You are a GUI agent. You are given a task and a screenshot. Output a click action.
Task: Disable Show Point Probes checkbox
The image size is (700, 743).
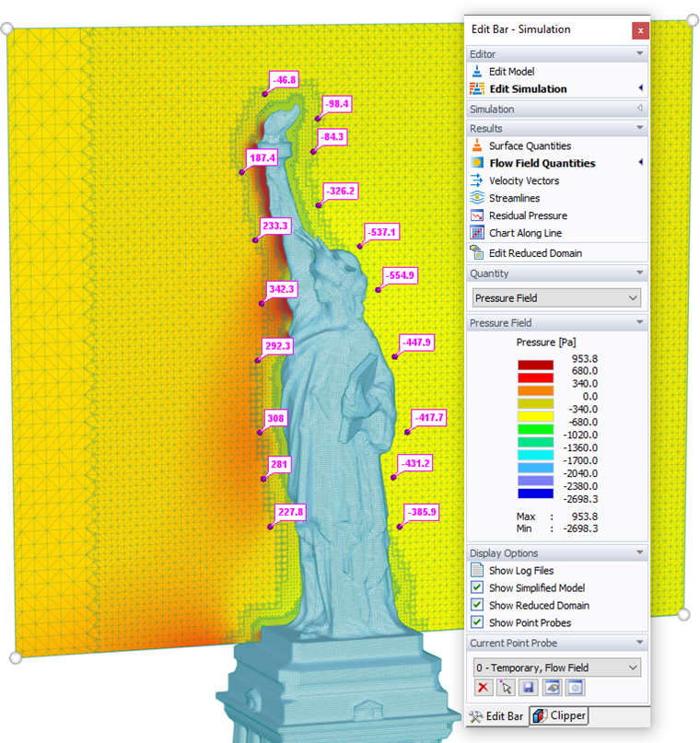pyautogui.click(x=477, y=622)
